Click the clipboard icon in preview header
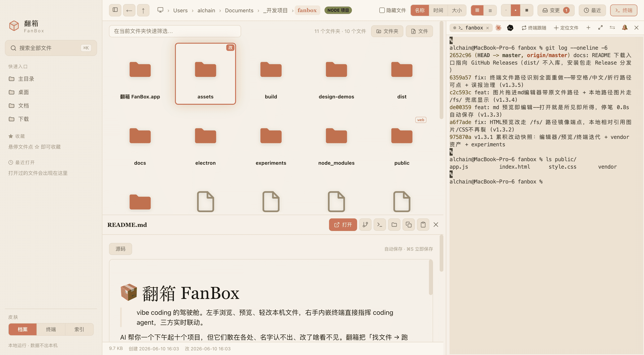644x355 pixels. point(423,224)
